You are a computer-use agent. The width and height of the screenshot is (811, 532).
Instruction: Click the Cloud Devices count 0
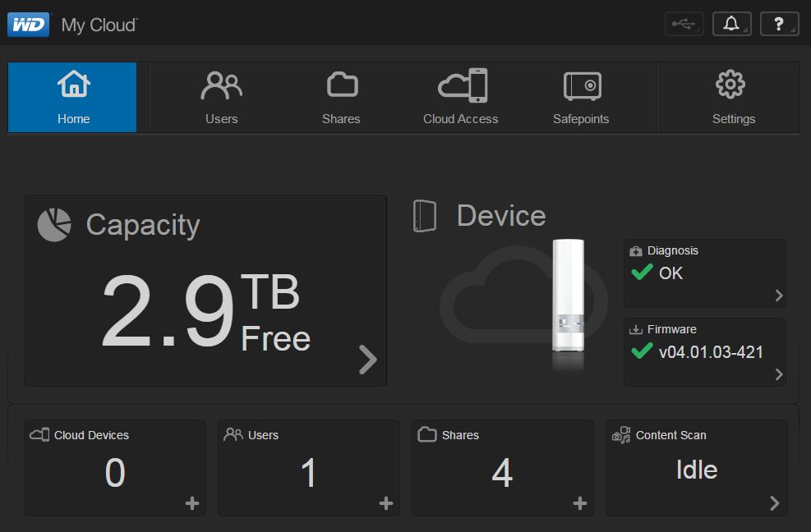(115, 473)
